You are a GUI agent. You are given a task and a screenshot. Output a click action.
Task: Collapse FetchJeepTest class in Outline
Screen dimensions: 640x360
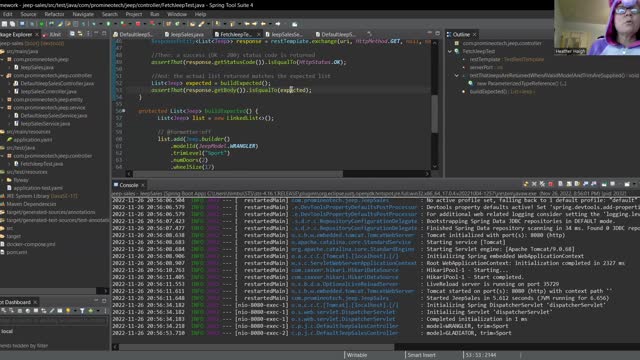[450, 51]
